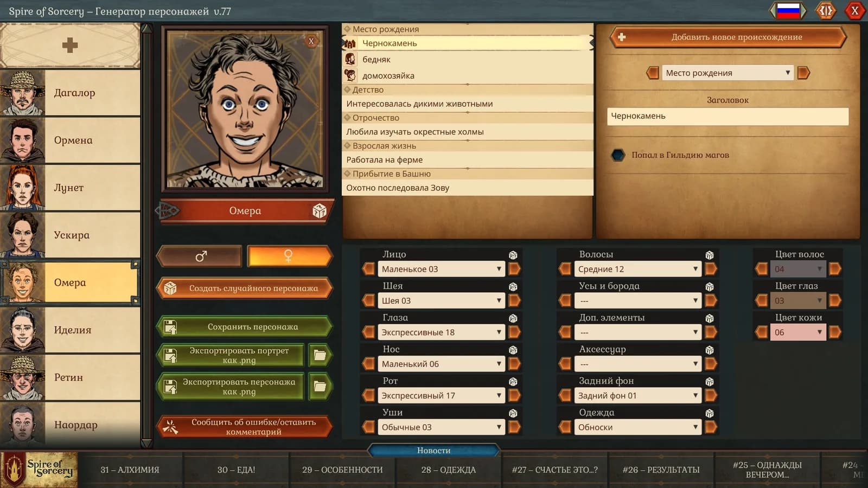This screenshot has height=488, width=868.
Task: Randomize Уши using the dice icon
Action: point(513,413)
